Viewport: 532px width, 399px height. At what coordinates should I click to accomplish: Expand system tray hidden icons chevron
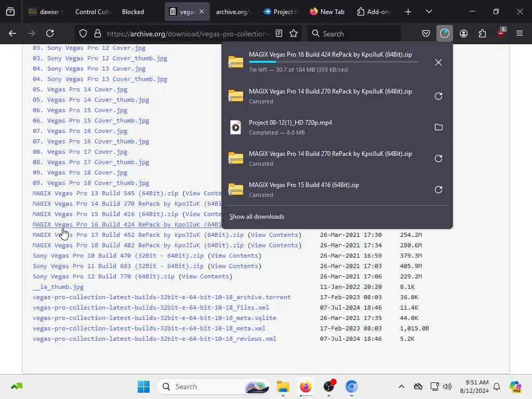coord(402,387)
